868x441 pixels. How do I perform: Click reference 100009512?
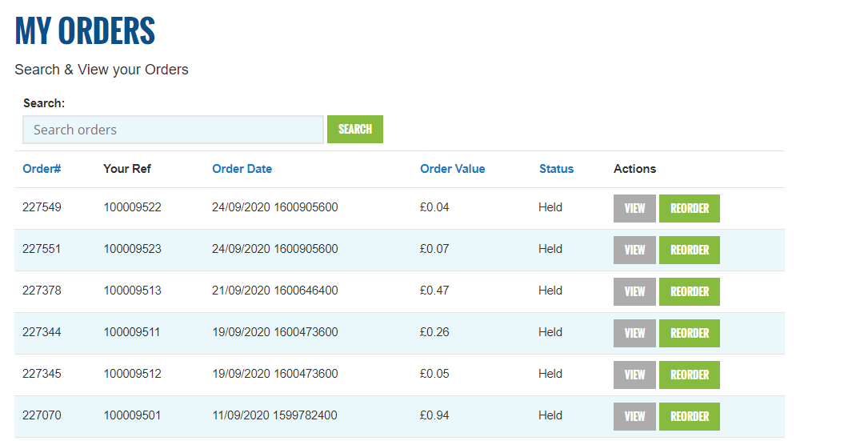coord(132,374)
